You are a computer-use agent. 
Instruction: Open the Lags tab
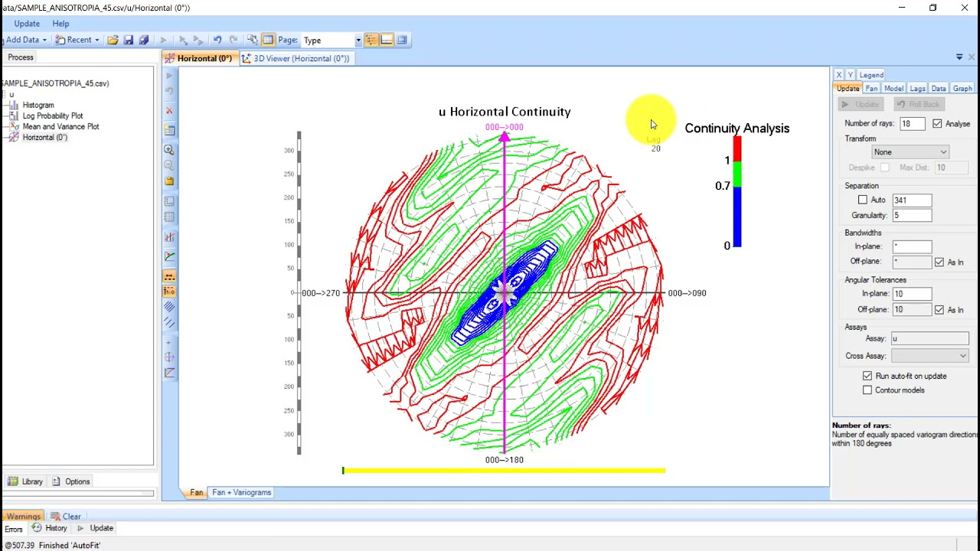[917, 89]
